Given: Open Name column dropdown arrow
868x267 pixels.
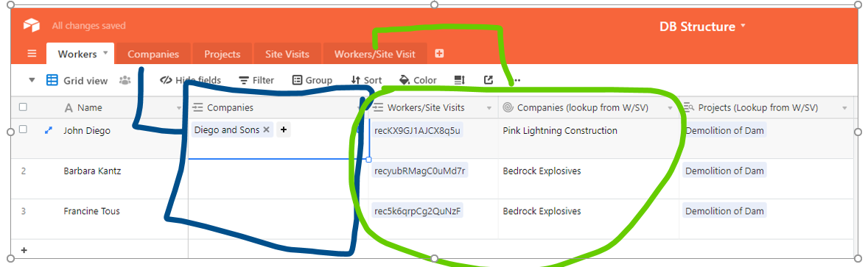Looking at the screenshot, I should (179, 108).
